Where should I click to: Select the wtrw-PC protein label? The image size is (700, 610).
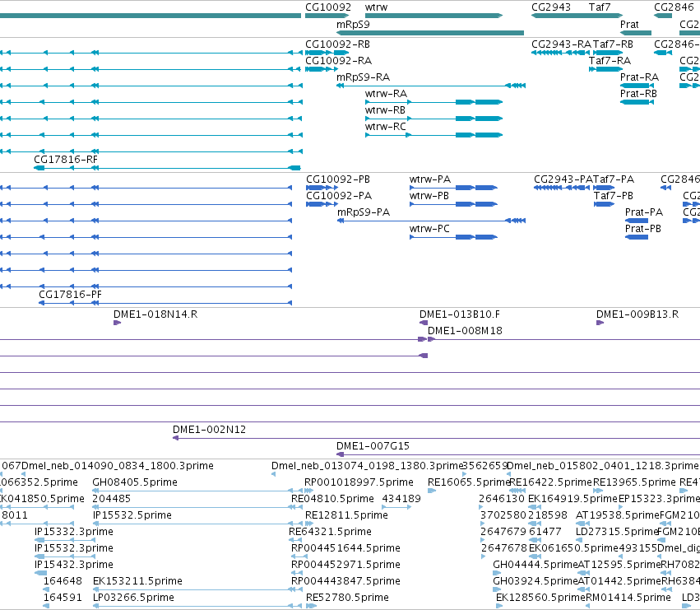pos(429,229)
